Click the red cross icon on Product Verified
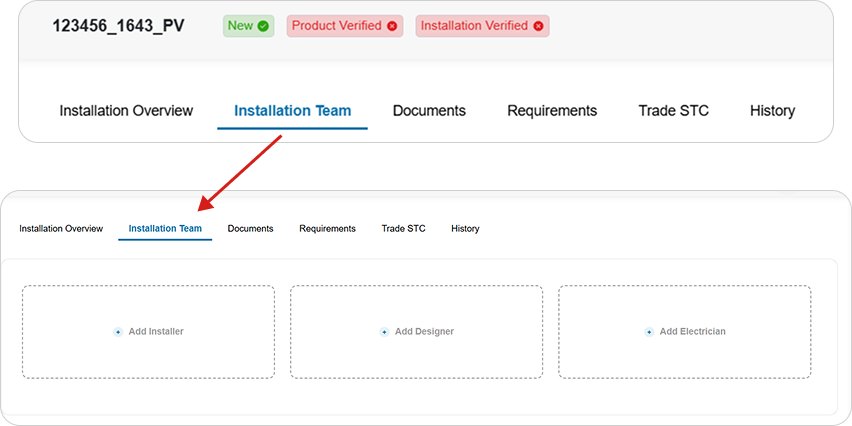This screenshot has width=852, height=426. 392,26
